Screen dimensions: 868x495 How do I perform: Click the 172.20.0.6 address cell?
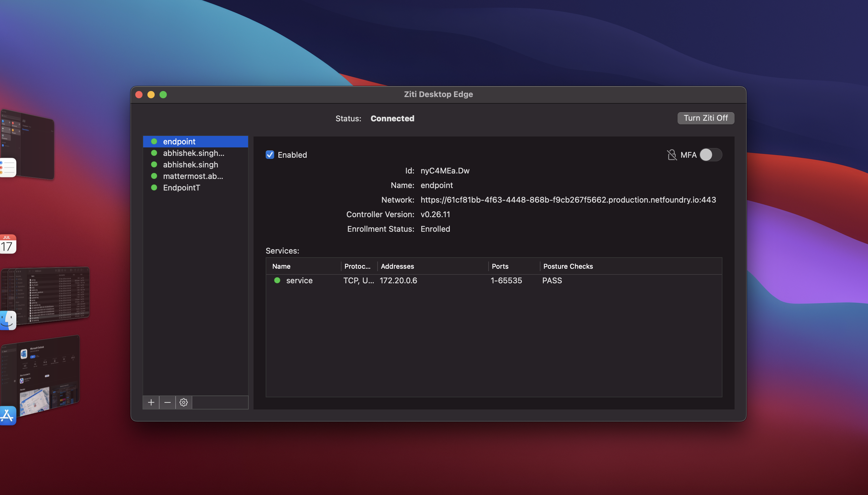point(398,281)
